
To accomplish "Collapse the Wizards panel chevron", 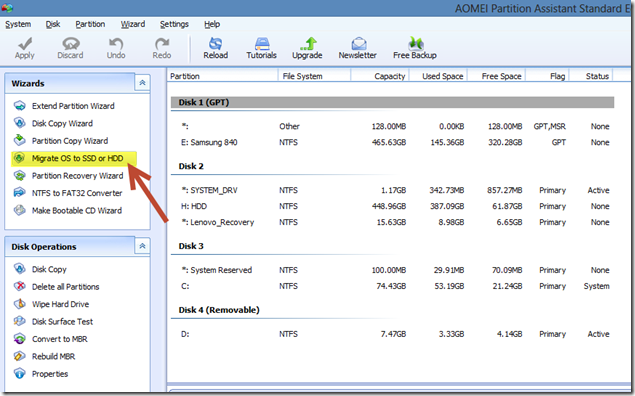I will [142, 83].
